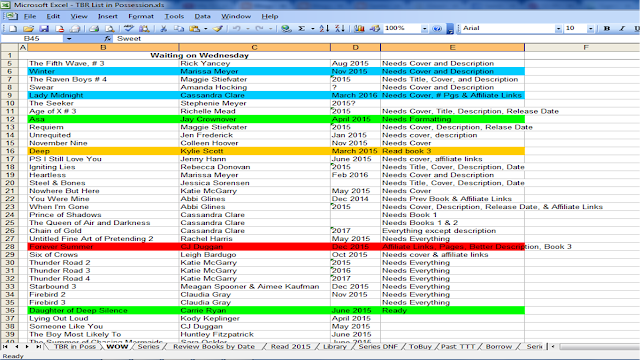
Task: Click the New workbook icon
Action: click(13, 29)
